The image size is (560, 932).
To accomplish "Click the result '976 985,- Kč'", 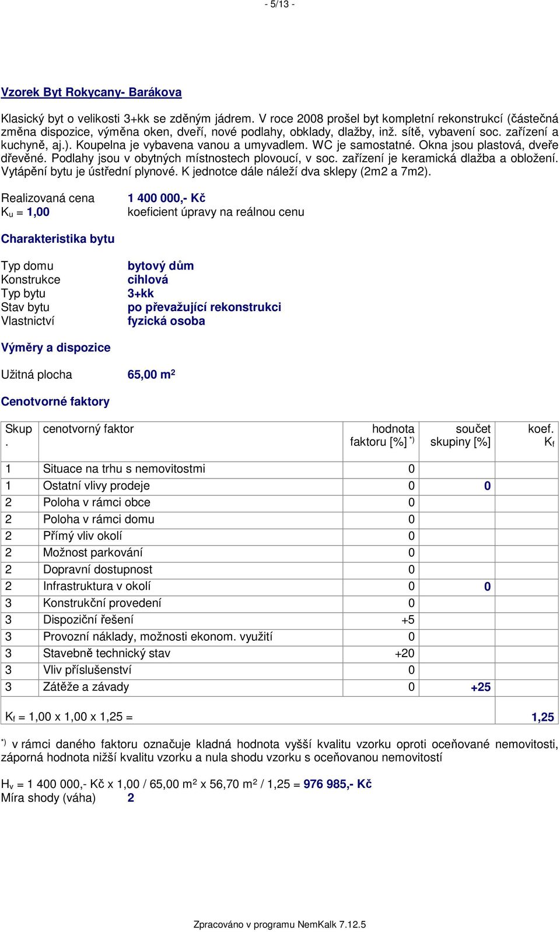I will pos(337,784).
